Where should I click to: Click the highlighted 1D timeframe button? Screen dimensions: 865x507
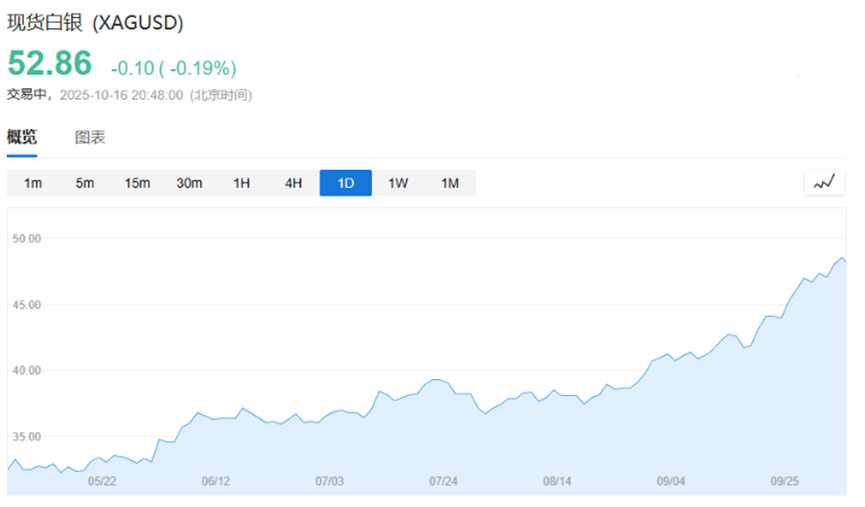coord(346,183)
